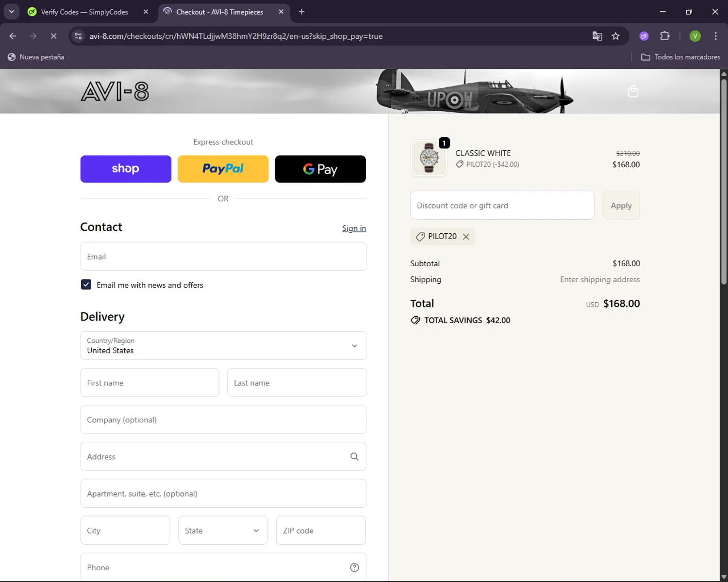Screen dimensions: 728x582
Task: Remove the PILOT20 discount code
Action: pyautogui.click(x=466, y=237)
